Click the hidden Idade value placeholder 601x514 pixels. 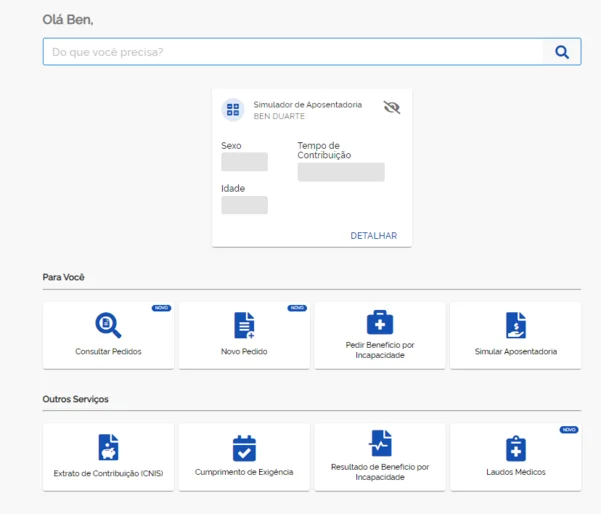click(x=245, y=205)
